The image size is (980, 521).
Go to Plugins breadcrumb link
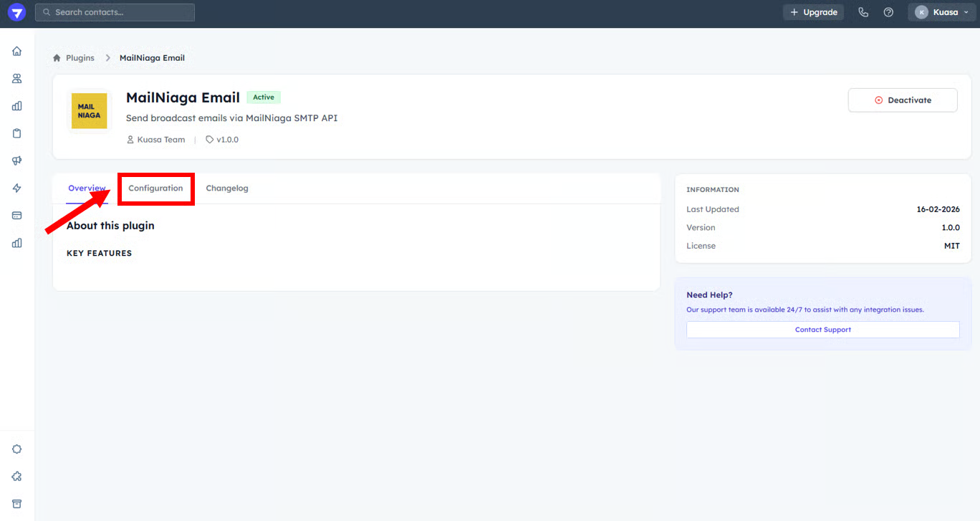pyautogui.click(x=80, y=58)
